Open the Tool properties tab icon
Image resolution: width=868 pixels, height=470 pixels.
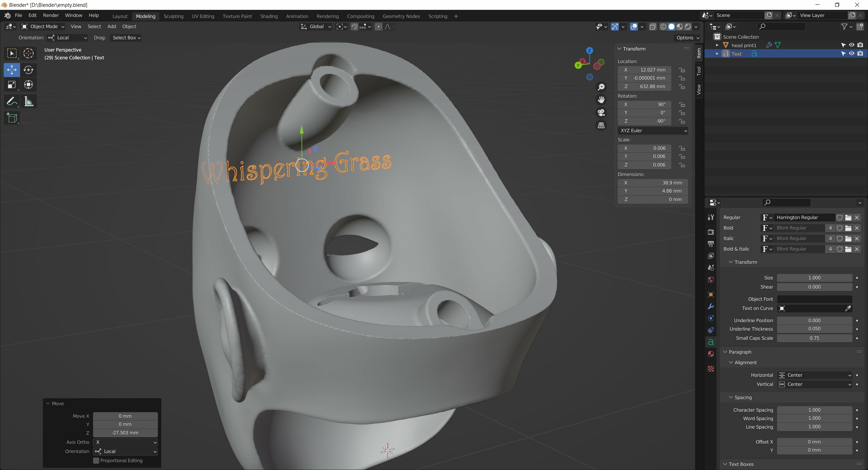pos(711,217)
